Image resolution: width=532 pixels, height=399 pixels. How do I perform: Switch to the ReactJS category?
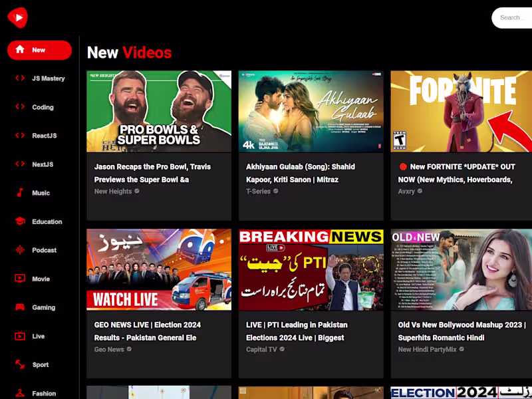45,136
